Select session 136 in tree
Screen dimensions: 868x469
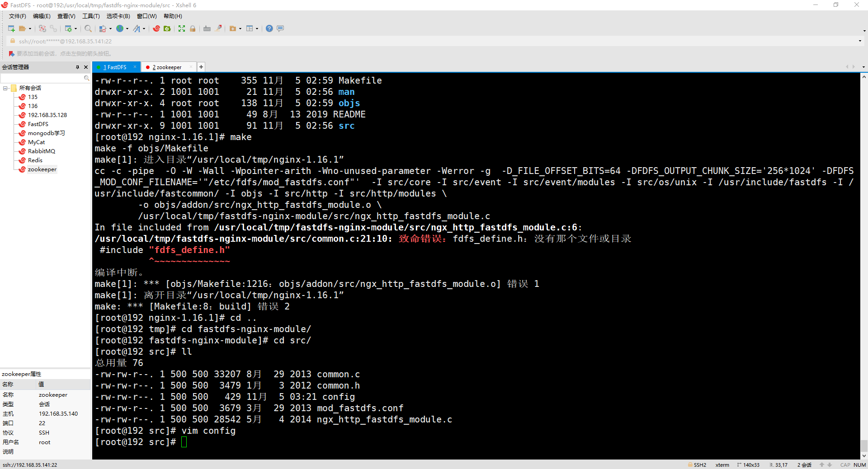coord(33,106)
